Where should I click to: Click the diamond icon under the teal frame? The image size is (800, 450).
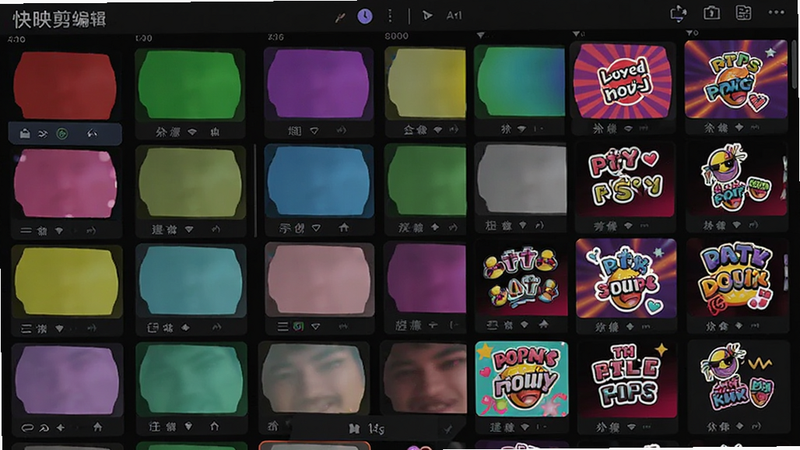185,328
